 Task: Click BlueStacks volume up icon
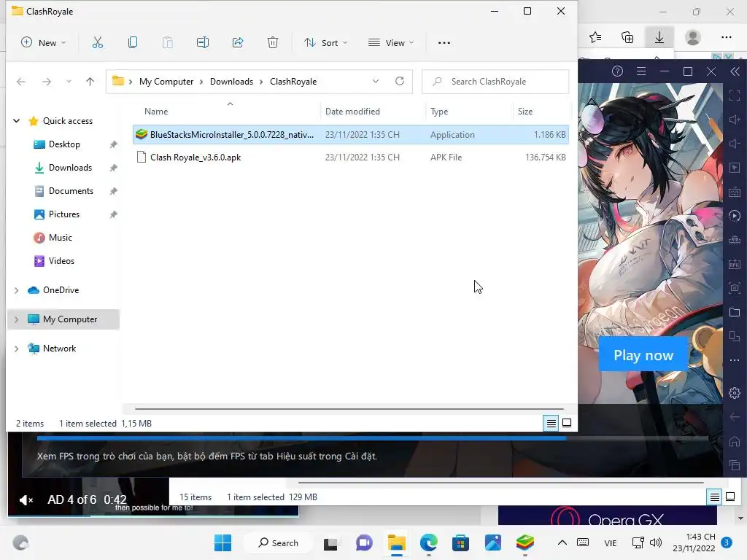pyautogui.click(x=735, y=120)
